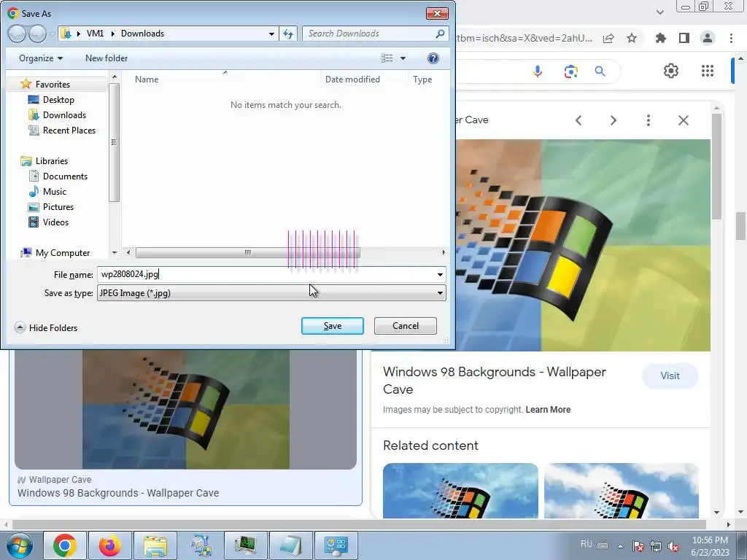
Task: Open Windows Explorer from taskbar
Action: (x=155, y=545)
